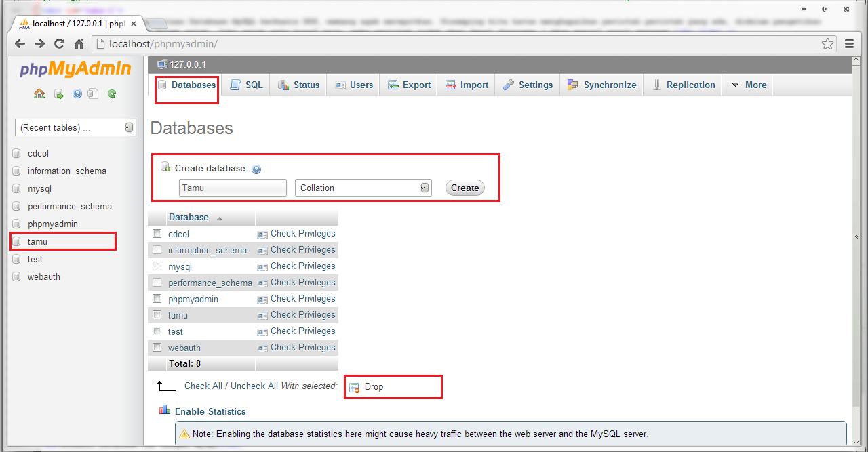Click the Enable Statistics link

pos(210,411)
